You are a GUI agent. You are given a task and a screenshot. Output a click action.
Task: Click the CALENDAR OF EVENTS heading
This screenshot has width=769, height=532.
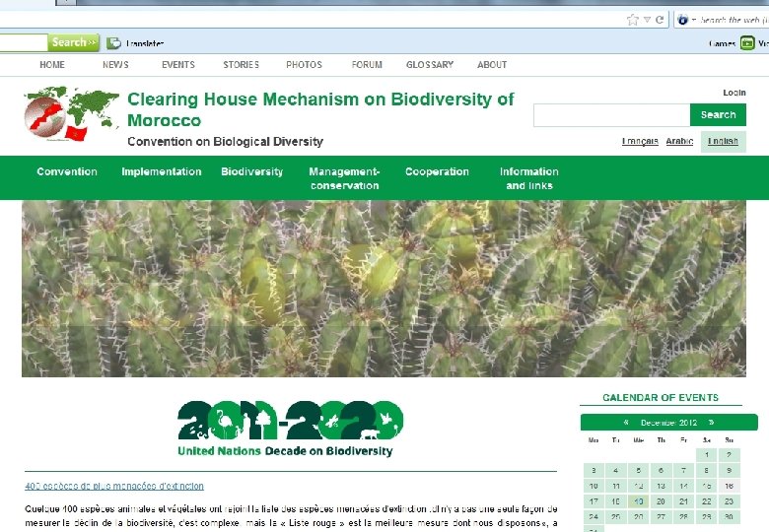click(661, 398)
